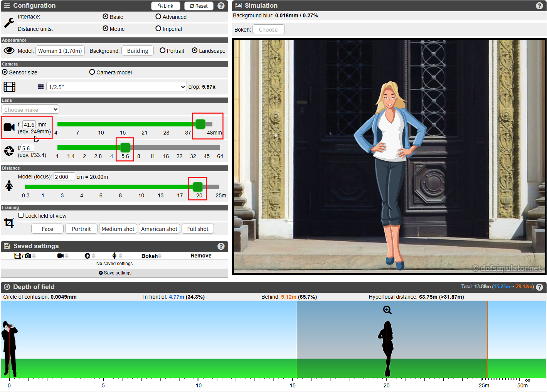Sort saved settings by focal length column
This screenshot has height=392, width=547.
63,256
